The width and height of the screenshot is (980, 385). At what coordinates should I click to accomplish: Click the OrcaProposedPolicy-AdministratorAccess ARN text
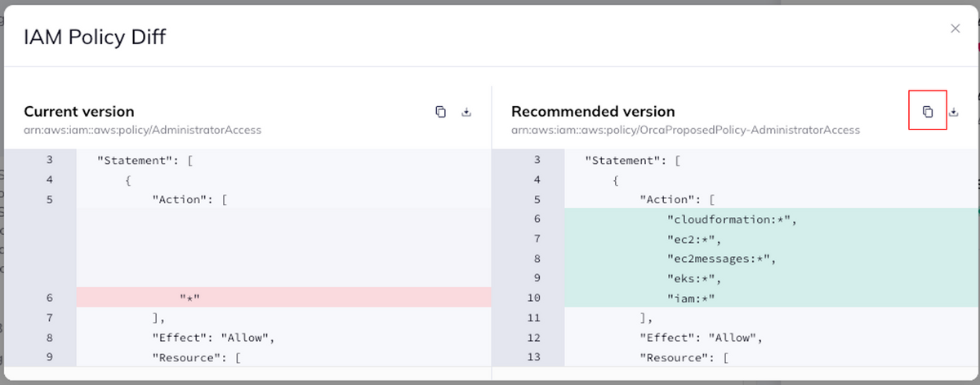click(x=685, y=130)
